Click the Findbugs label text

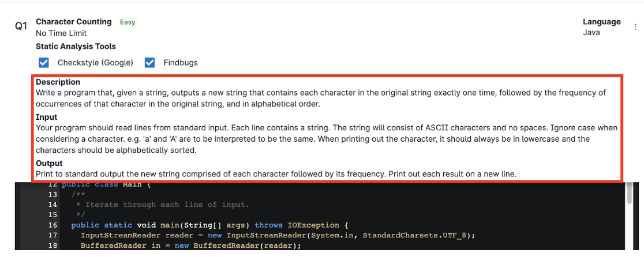(180, 62)
